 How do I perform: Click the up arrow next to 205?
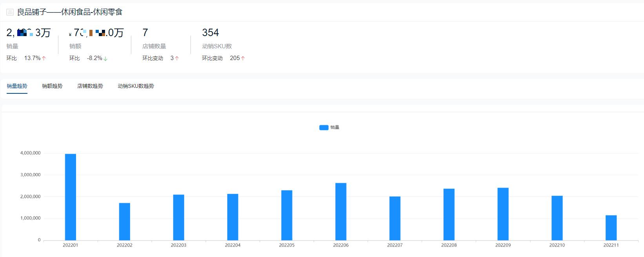point(243,58)
